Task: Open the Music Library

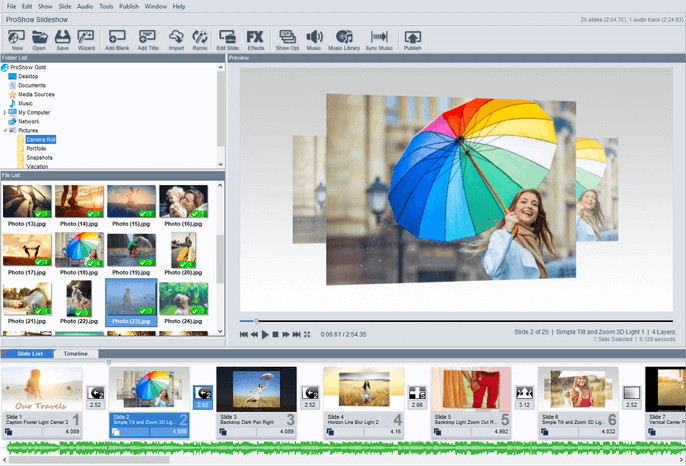Action: pos(344,40)
